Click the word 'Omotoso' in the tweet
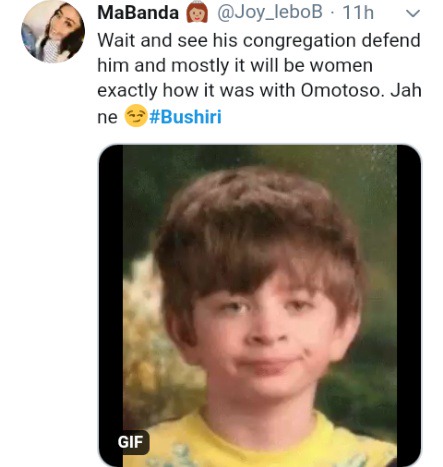The width and height of the screenshot is (443, 467). coord(342,90)
